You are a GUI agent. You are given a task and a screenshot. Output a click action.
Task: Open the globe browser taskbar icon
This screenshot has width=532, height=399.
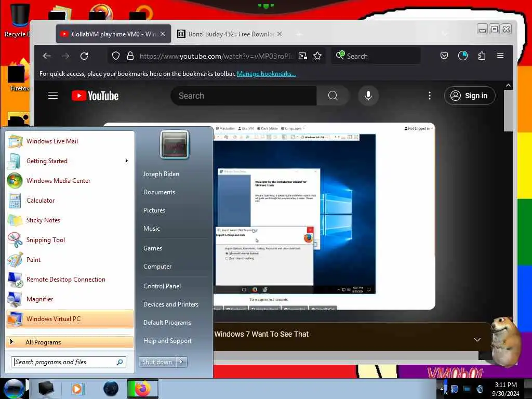[x=111, y=389]
